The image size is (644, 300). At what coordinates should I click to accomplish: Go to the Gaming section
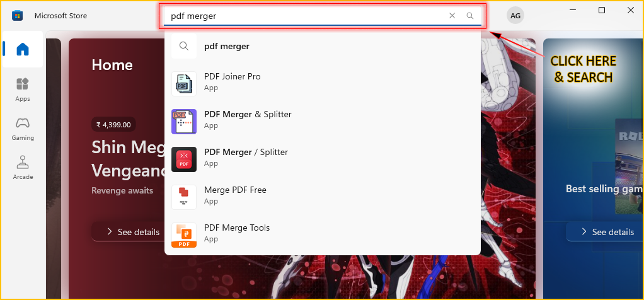pyautogui.click(x=23, y=129)
